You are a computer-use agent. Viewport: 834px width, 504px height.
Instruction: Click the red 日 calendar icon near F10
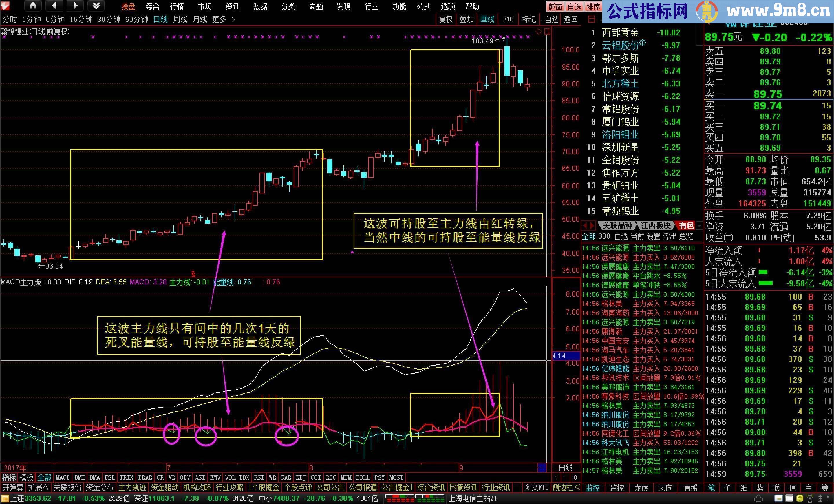click(592, 19)
